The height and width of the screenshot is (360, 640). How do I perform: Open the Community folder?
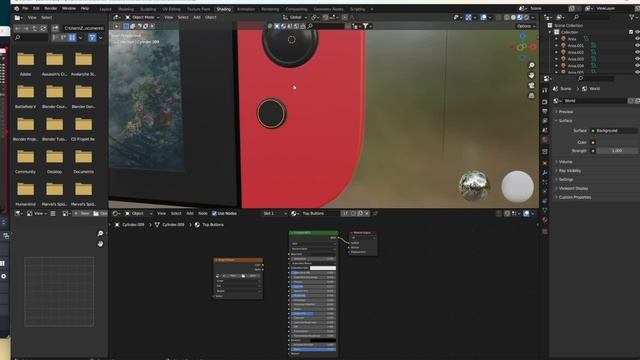tap(25, 161)
